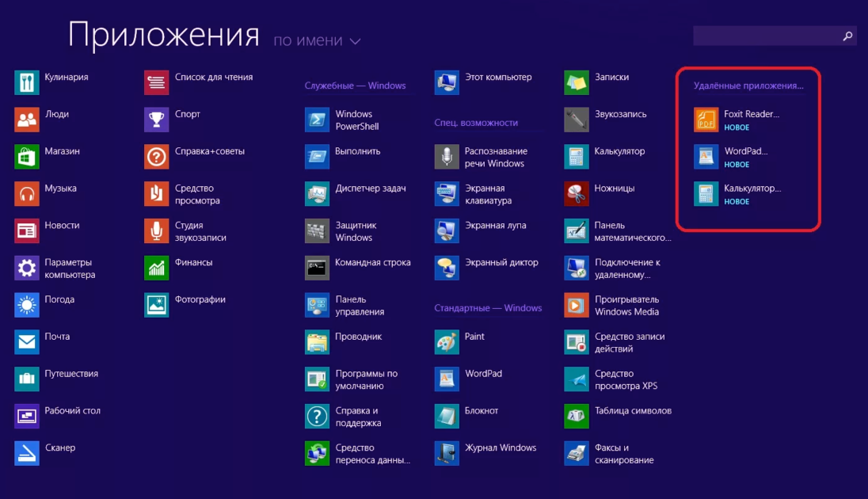Open Журнал Windows icon
The image size is (868, 499).
pos(447,454)
